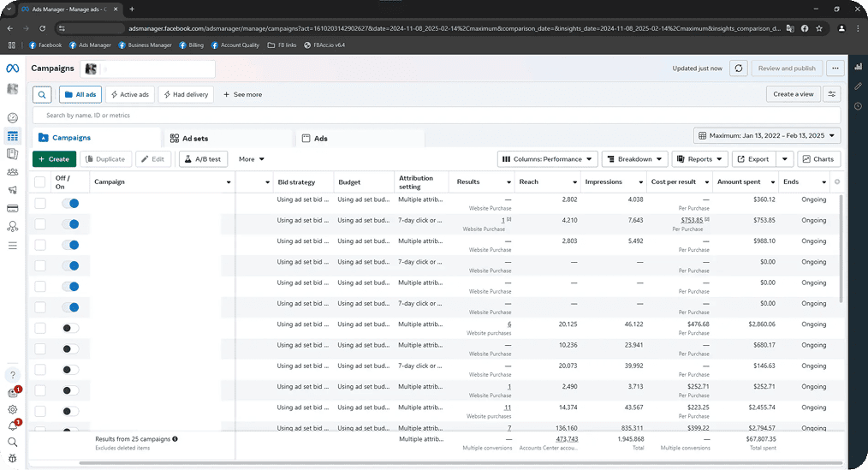Open the three-dots more options button
The width and height of the screenshot is (868, 470).
[835, 68]
